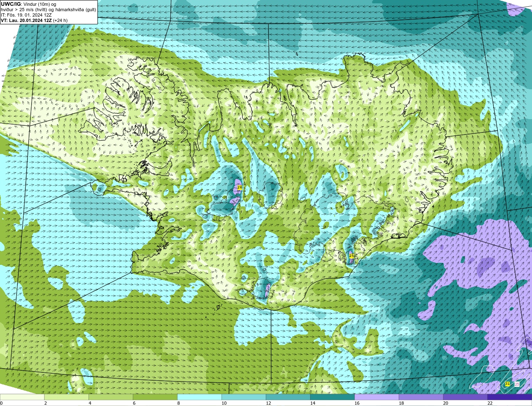Select the 6–8 m/s darker green legend swatch
This screenshot has height=406, width=532.
[x=155, y=397]
